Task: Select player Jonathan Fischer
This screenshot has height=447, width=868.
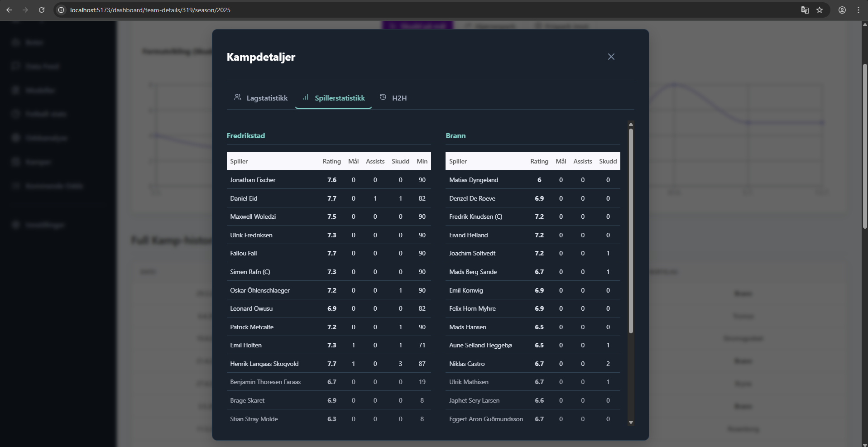Action: [253, 180]
